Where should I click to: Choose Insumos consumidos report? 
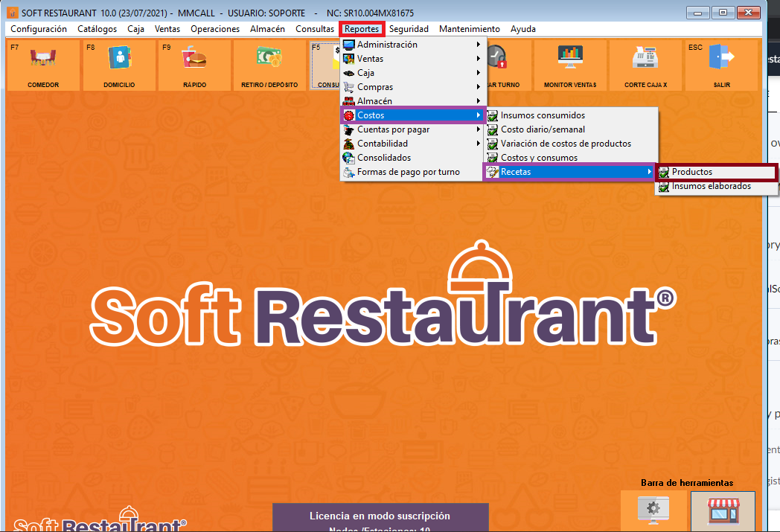[x=571, y=115]
